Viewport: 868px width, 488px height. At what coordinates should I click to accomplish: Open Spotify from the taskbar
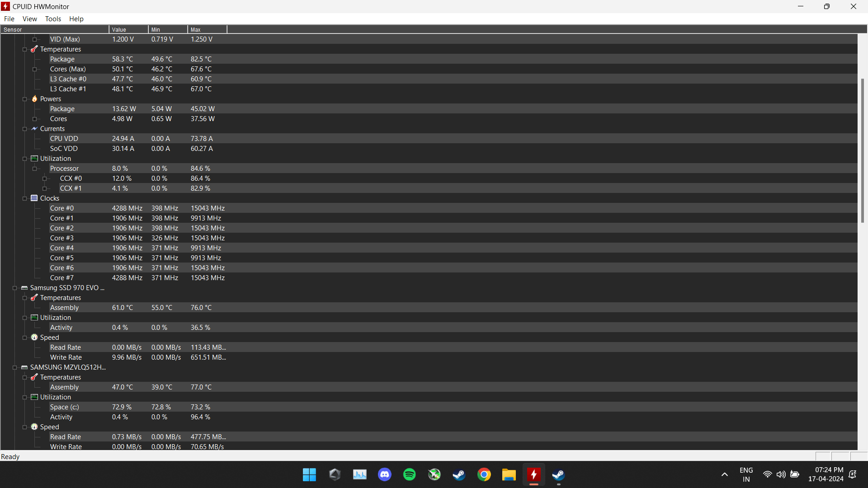(x=410, y=474)
